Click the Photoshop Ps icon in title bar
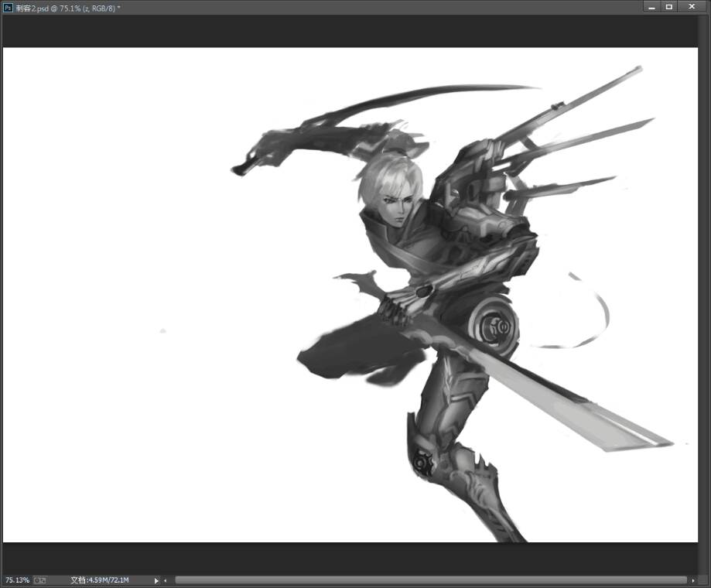The width and height of the screenshot is (711, 588). 8,8
